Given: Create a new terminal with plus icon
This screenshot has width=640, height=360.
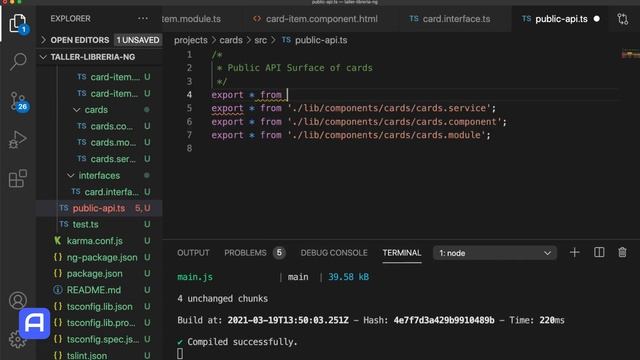Looking at the screenshot, I should click(574, 253).
